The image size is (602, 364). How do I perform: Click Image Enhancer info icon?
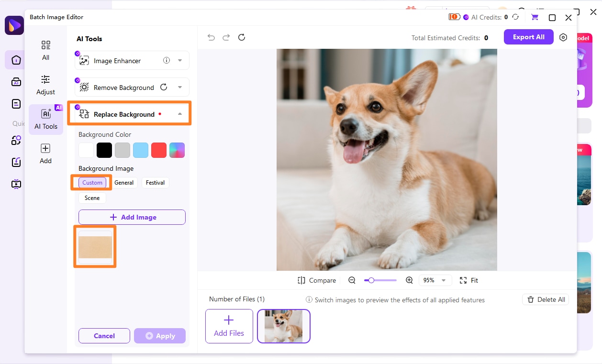click(x=167, y=60)
